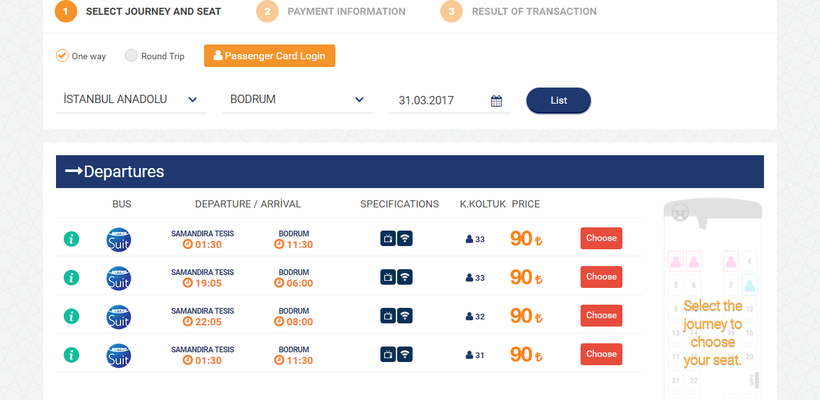Click Suit bus logo in 06:00 arrival row
The image size is (820, 400).
(119, 277)
